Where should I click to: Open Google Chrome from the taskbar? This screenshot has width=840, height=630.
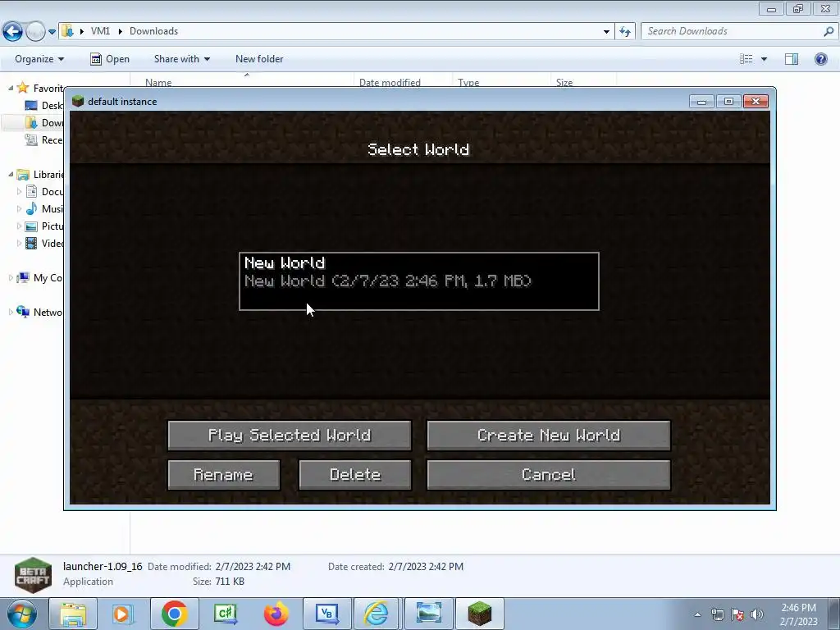point(174,614)
